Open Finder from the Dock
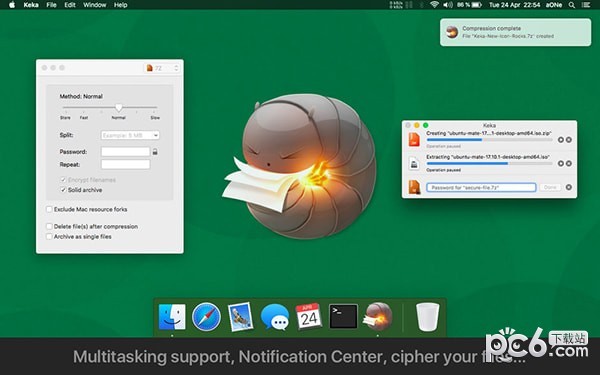 point(172,317)
